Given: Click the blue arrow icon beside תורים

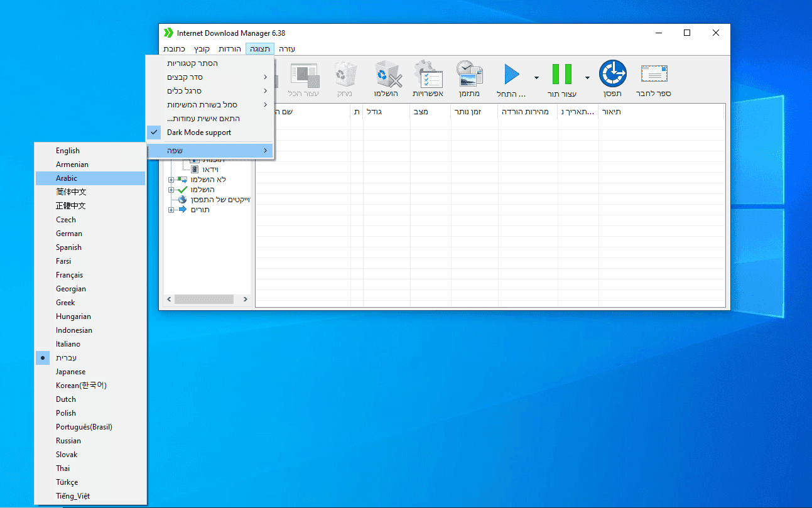Looking at the screenshot, I should [x=183, y=210].
